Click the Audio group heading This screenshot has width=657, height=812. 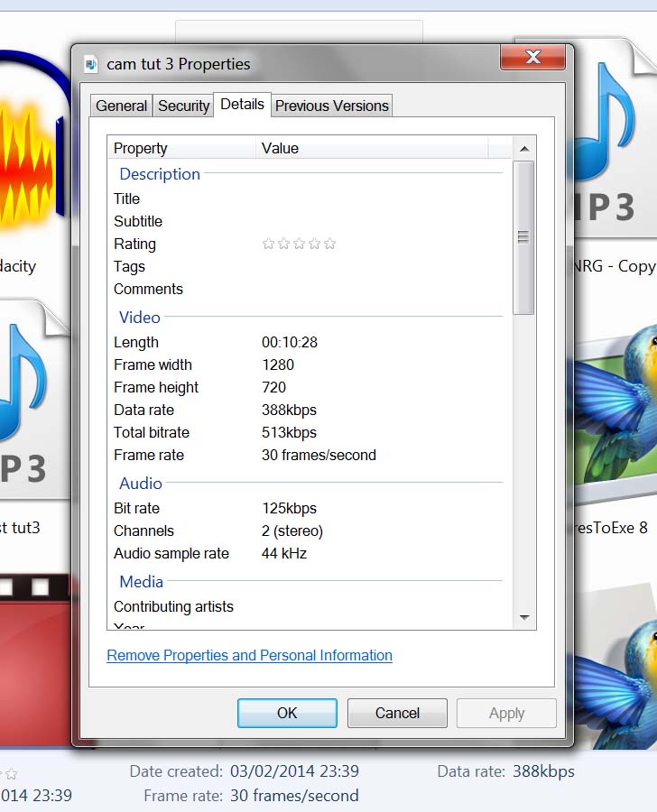click(141, 484)
